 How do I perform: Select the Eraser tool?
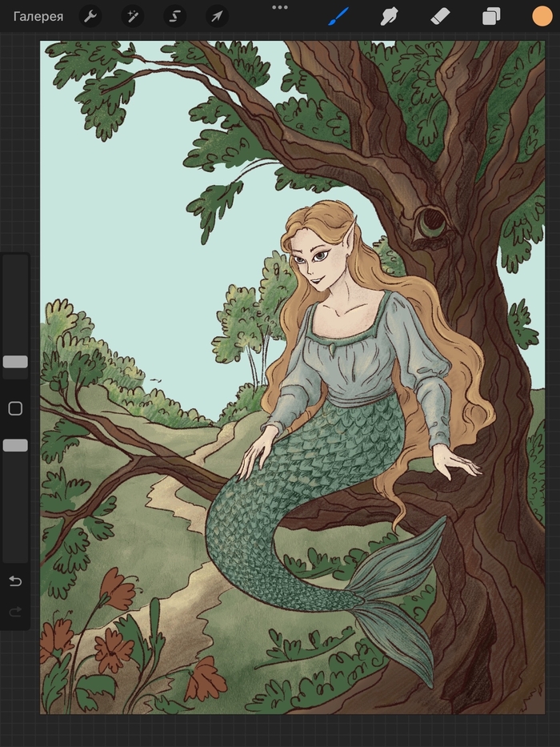point(440,16)
